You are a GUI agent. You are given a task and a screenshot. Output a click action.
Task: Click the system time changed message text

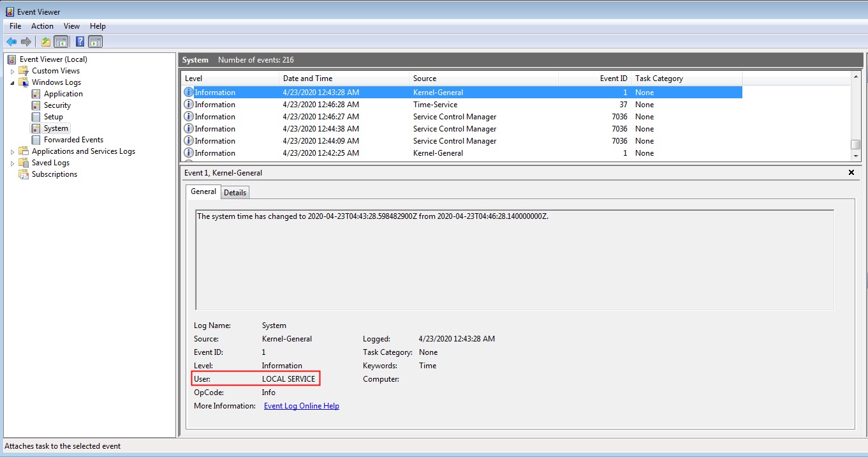(x=373, y=216)
